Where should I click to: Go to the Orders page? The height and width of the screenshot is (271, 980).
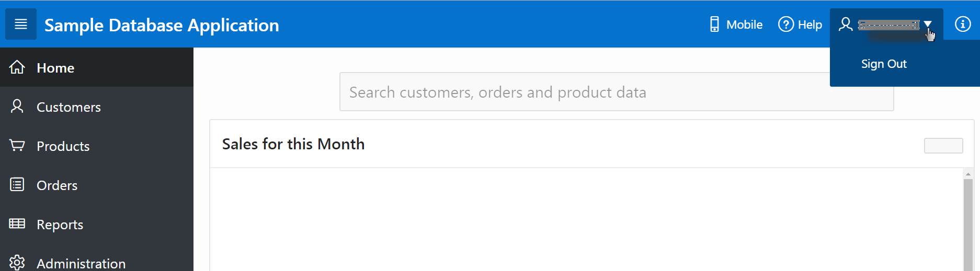point(57,185)
